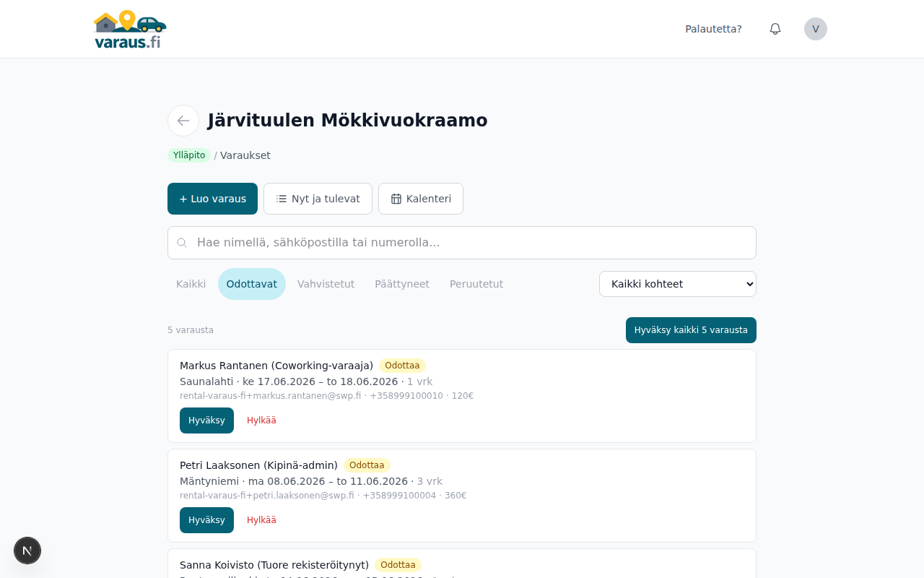The width and height of the screenshot is (924, 578).
Task: Click the Next.js dev tools badge
Action: [x=27, y=551]
